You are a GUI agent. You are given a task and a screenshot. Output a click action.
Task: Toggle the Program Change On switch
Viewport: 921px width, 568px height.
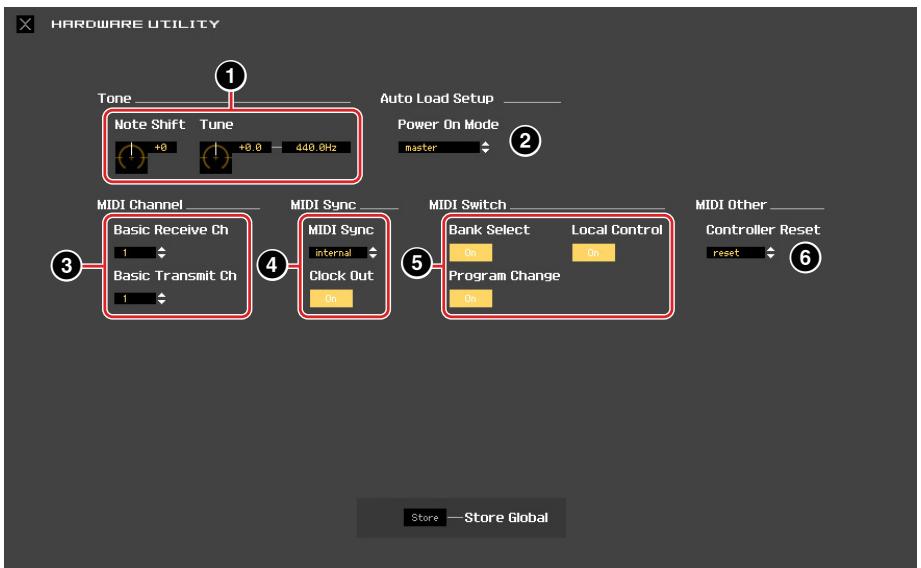[470, 298]
